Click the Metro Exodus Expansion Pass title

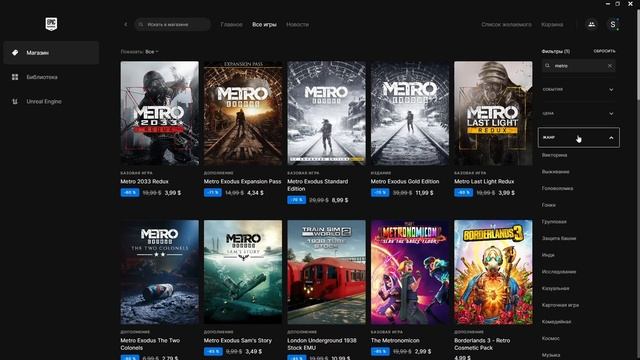point(242,182)
